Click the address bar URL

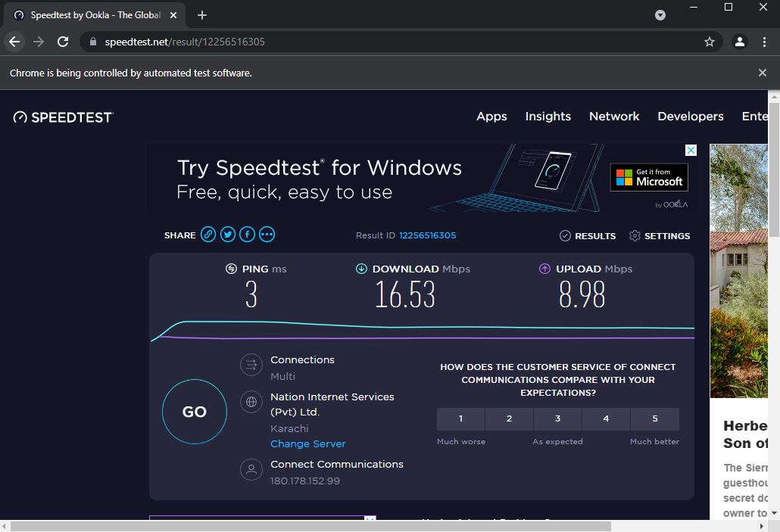click(185, 42)
